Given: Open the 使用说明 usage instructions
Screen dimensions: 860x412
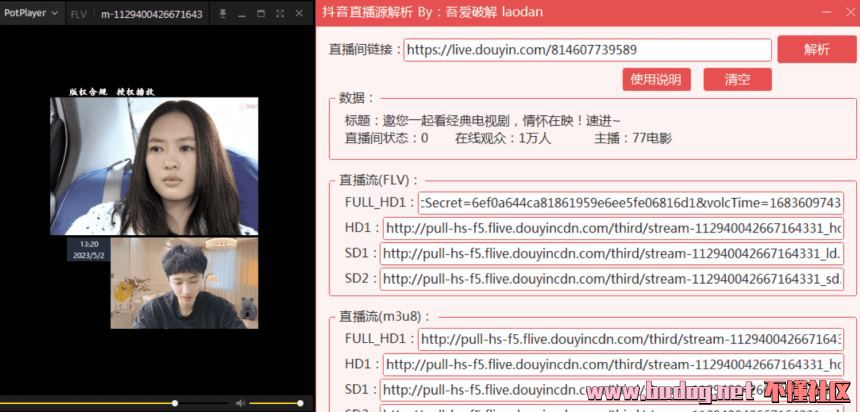Looking at the screenshot, I should coord(656,79).
